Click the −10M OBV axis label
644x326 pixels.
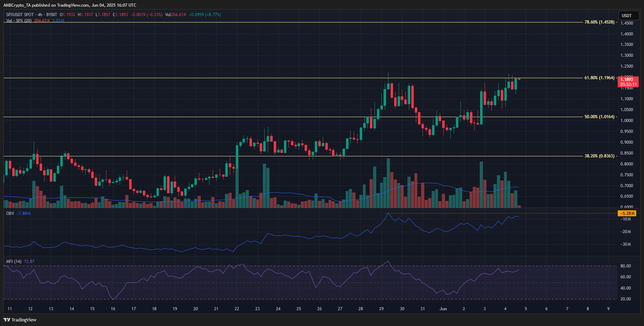(626, 219)
